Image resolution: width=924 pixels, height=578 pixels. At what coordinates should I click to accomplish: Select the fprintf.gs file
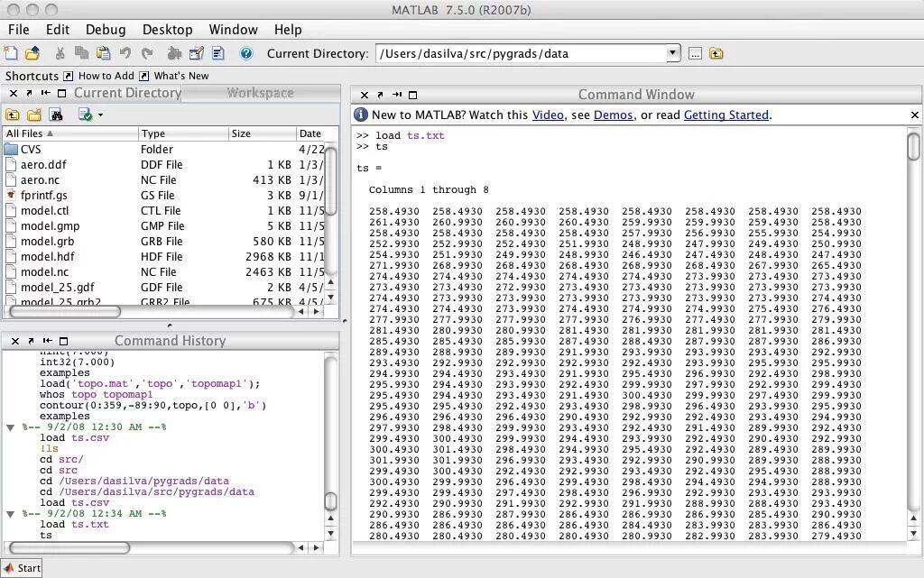(164, 196)
